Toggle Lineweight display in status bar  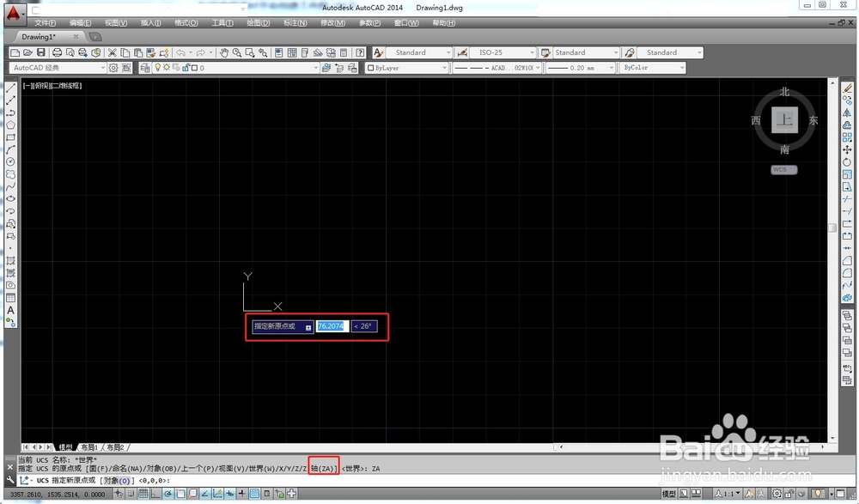click(241, 494)
